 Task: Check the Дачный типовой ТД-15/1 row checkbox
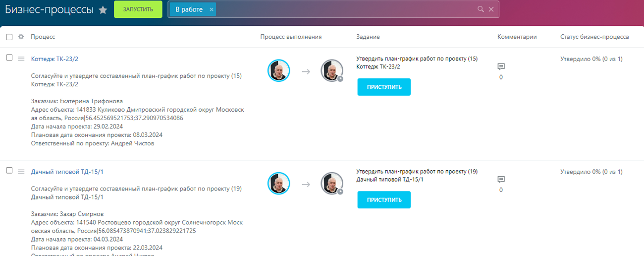point(9,170)
